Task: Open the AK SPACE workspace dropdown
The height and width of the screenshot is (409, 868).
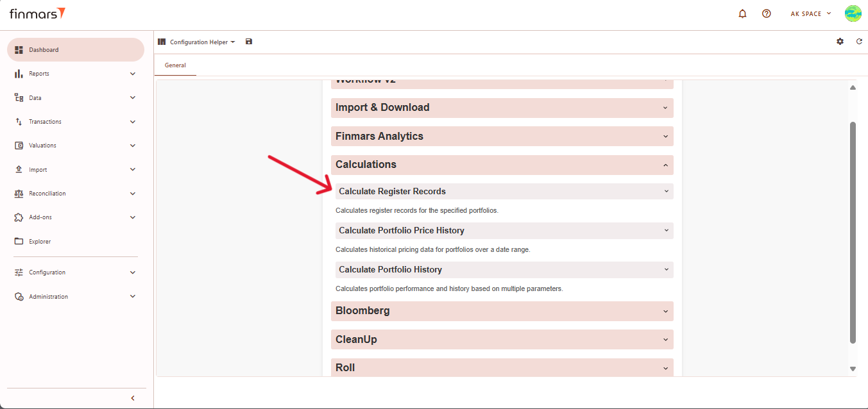Action: [x=810, y=13]
